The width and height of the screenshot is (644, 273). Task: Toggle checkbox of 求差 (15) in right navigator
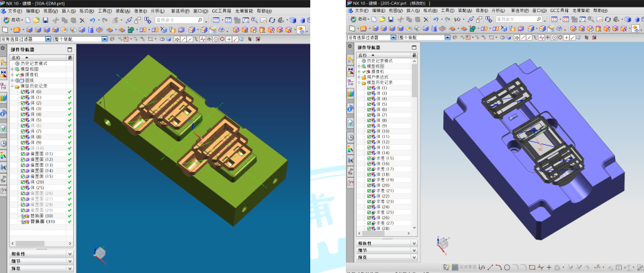click(x=369, y=158)
